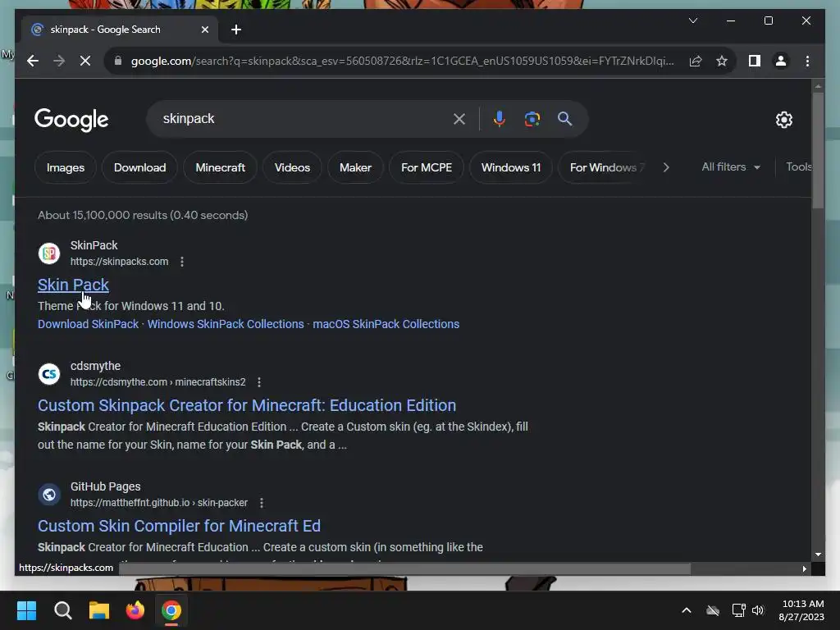Select the Windows 11 filter chip
The height and width of the screenshot is (630, 840).
pos(511,167)
